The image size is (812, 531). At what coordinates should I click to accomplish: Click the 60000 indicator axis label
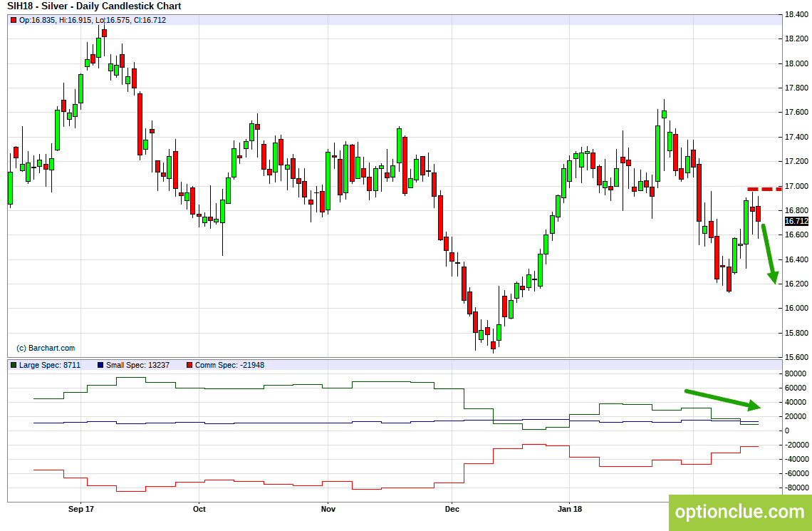pyautogui.click(x=795, y=388)
